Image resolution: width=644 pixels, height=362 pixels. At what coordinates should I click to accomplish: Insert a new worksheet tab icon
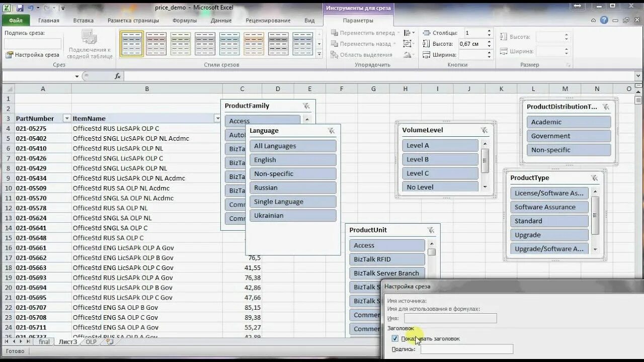click(109, 342)
